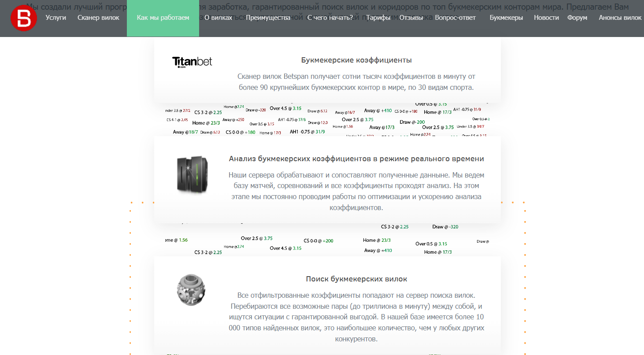Screen dimensions: 644x355
Task: Navigate to Преимущества section
Action: click(x=268, y=18)
